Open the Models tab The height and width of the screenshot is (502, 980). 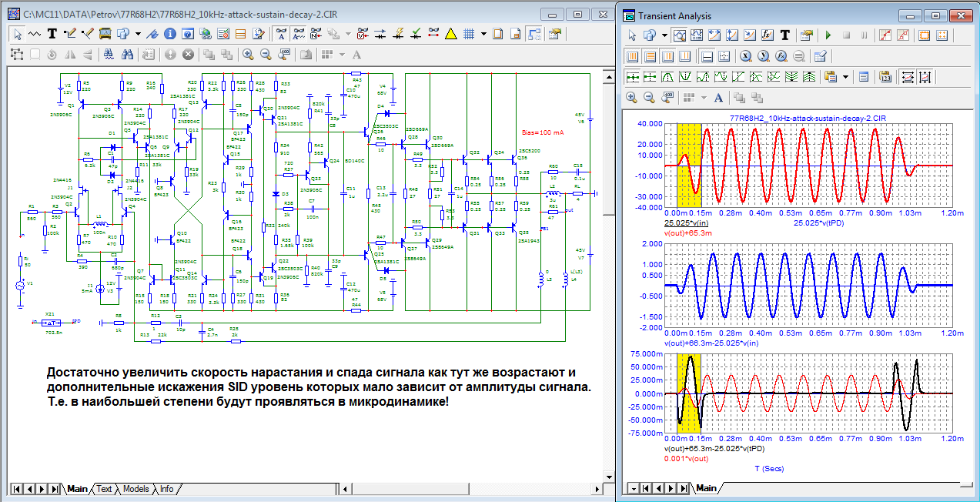[135, 489]
